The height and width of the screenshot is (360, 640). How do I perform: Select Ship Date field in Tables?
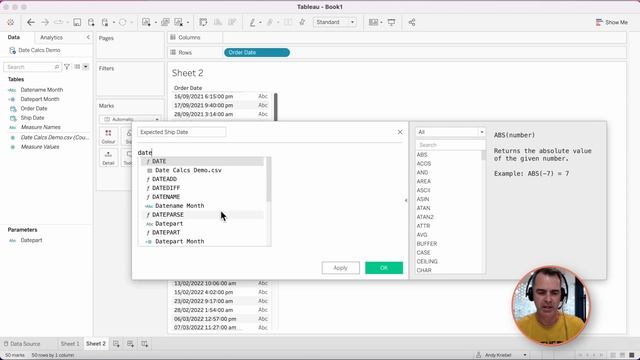tap(32, 118)
